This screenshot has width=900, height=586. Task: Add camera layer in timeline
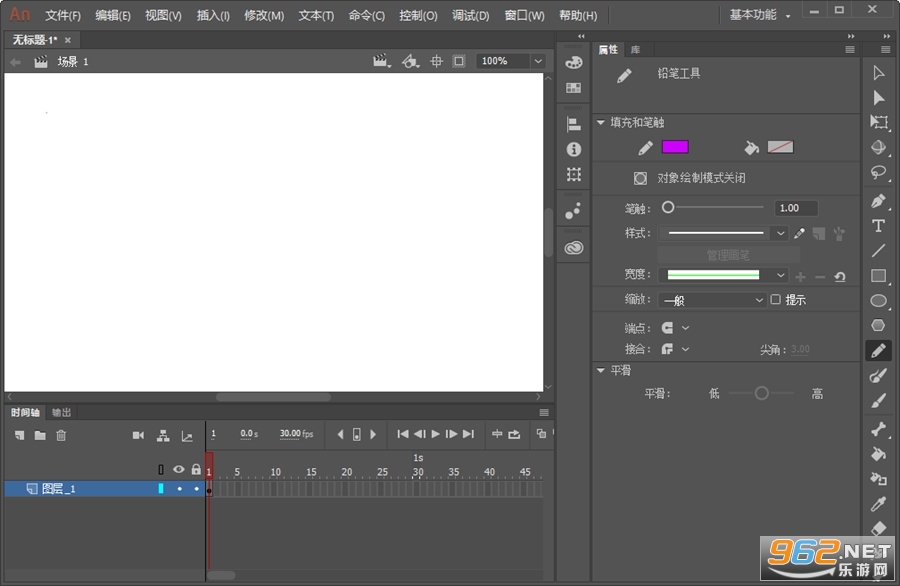click(138, 436)
